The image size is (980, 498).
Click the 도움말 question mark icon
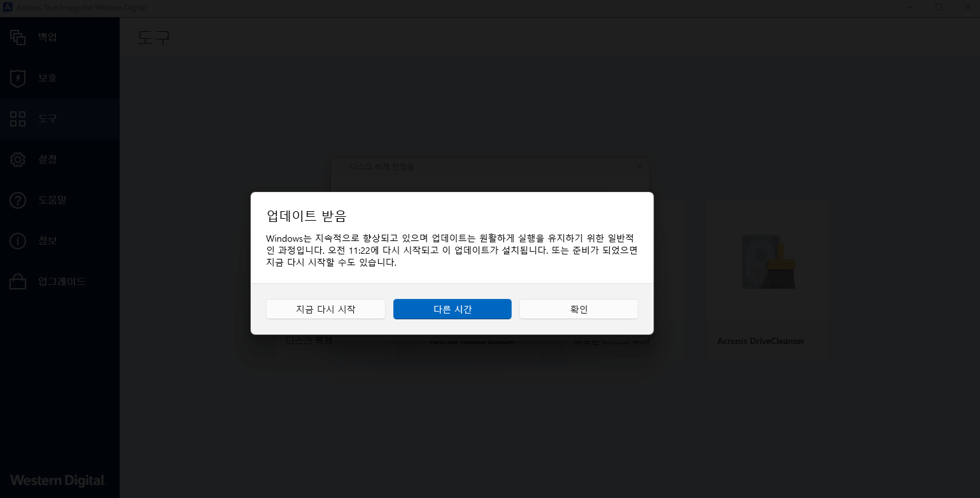point(18,200)
